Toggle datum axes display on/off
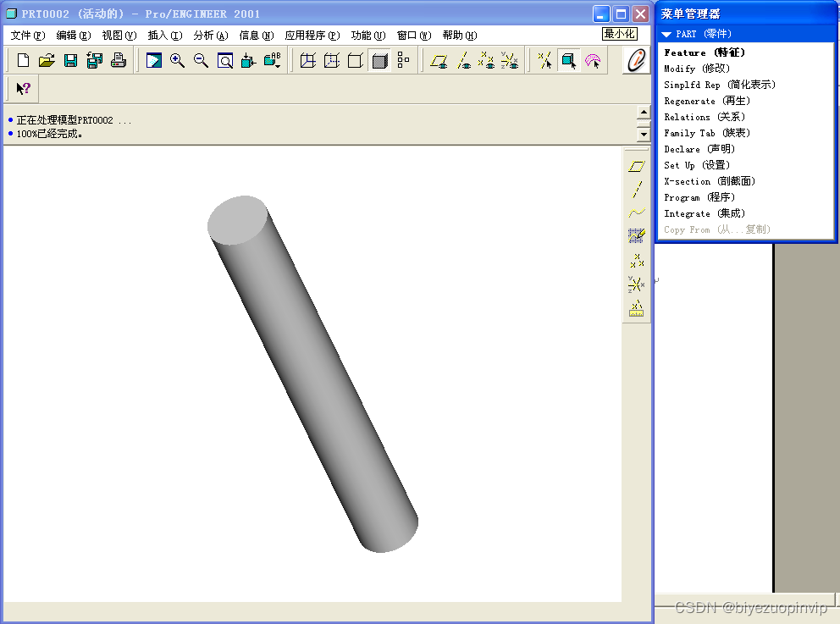840x624 pixels. pyautogui.click(x=463, y=61)
